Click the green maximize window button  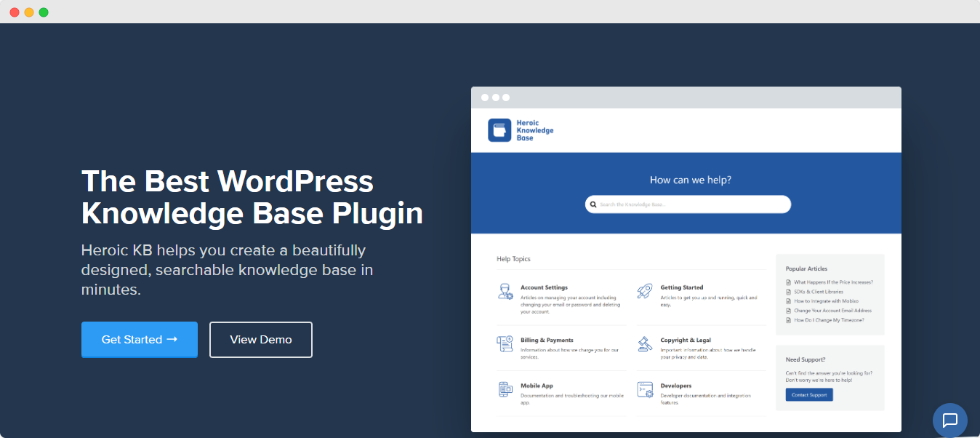pyautogui.click(x=44, y=12)
